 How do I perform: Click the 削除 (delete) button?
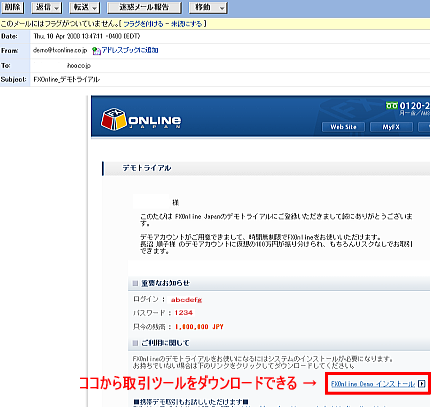pyautogui.click(x=12, y=7)
